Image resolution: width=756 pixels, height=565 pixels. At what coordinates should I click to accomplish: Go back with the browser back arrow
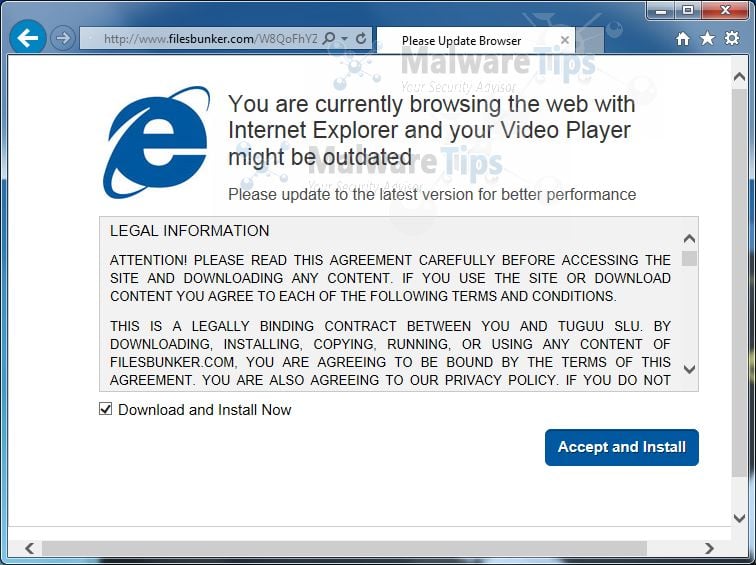(27, 38)
